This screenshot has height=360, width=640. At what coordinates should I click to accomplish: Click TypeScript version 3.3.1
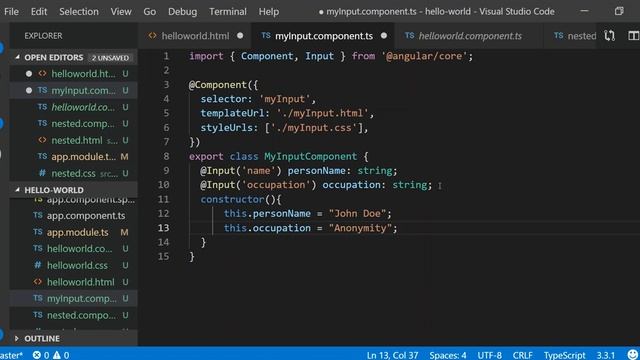click(x=606, y=355)
